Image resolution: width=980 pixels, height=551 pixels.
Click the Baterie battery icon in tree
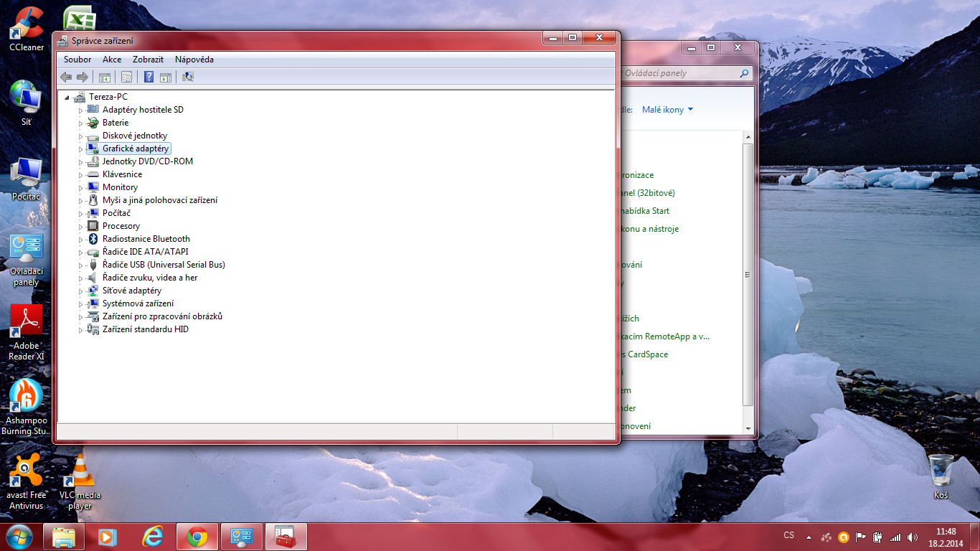pos(93,123)
